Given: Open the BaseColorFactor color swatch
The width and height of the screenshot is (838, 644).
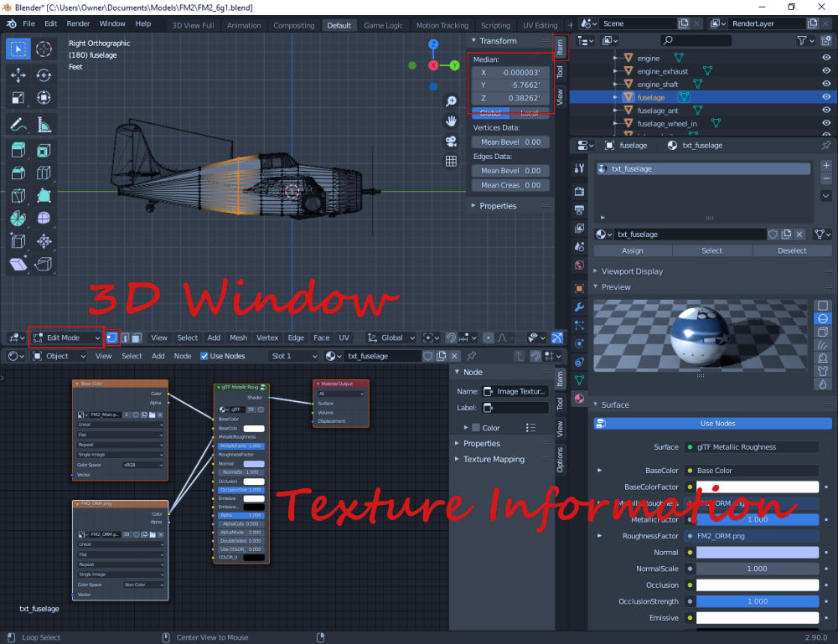Looking at the screenshot, I should tap(758, 487).
